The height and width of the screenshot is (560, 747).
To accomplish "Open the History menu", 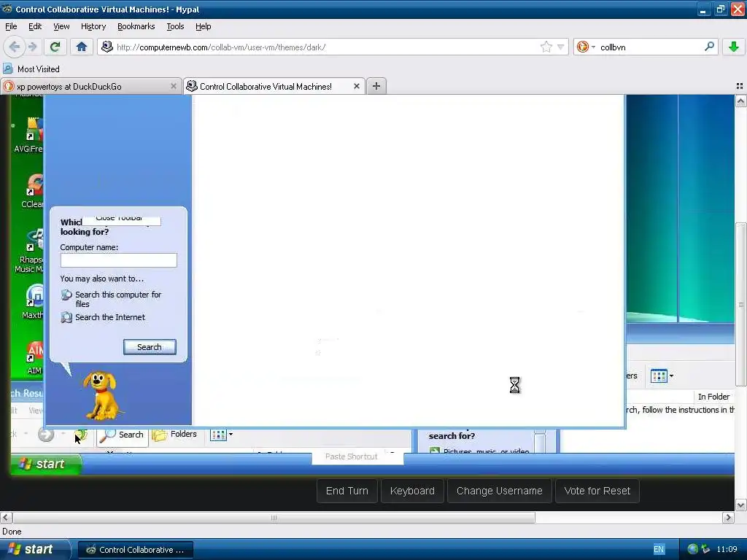I will tap(93, 26).
